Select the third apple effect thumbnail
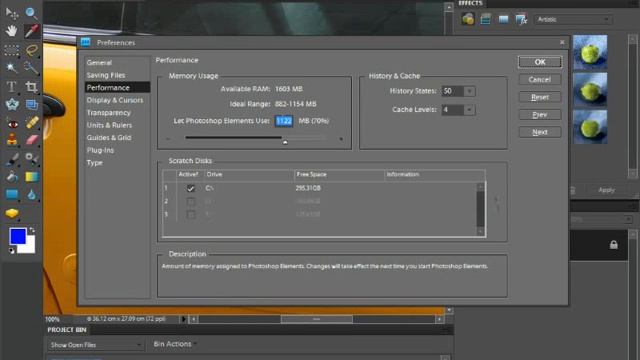This screenshot has width=640, height=360. [x=590, y=127]
